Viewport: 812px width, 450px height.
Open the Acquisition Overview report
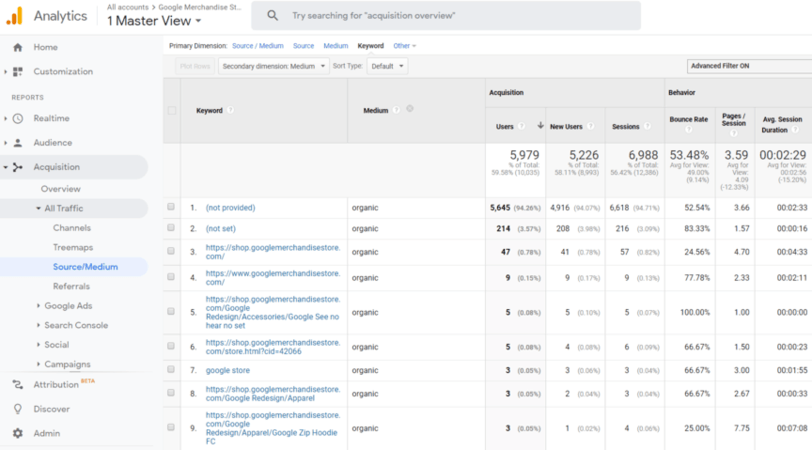point(61,189)
